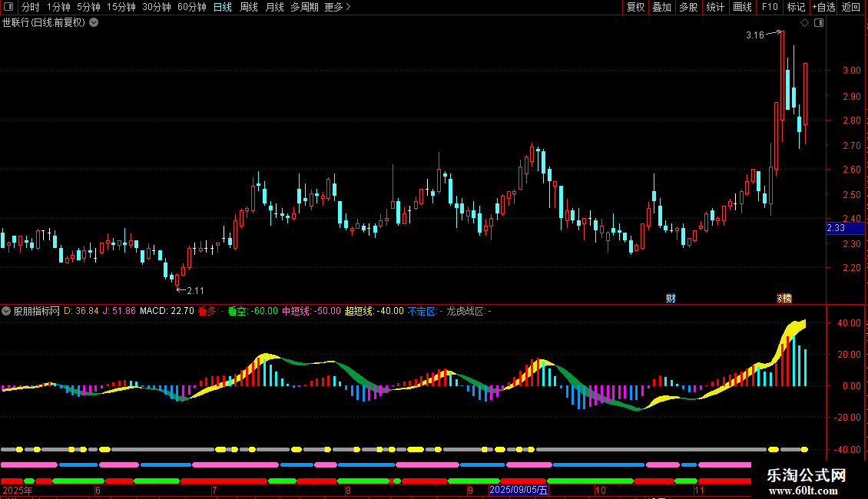Click the 中短线: -50.00 indicator value
The width and height of the screenshot is (868, 499).
[x=311, y=311]
